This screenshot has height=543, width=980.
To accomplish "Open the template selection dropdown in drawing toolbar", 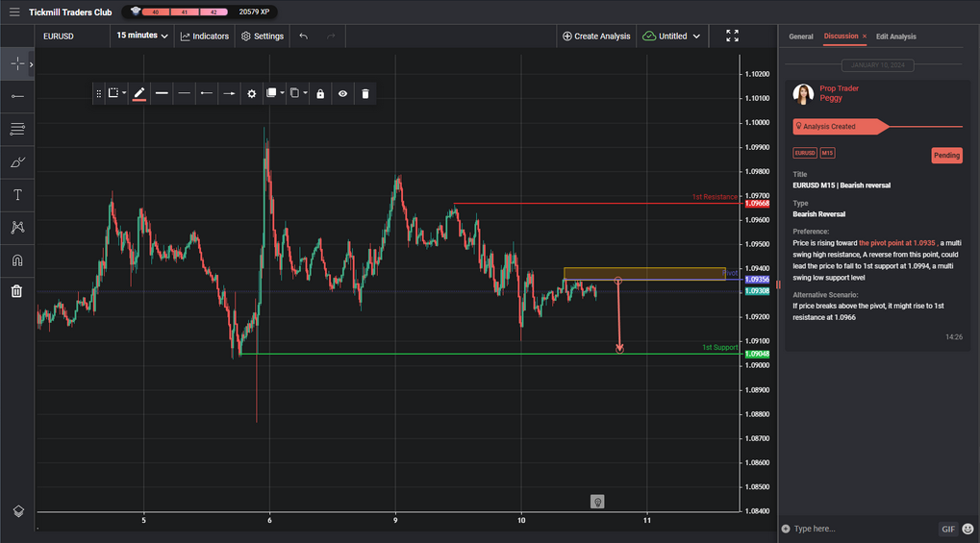I will [116, 93].
